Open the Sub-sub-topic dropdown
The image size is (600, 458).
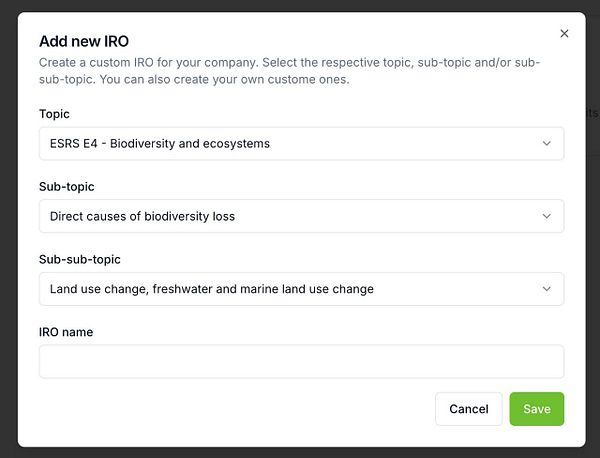tap(301, 289)
